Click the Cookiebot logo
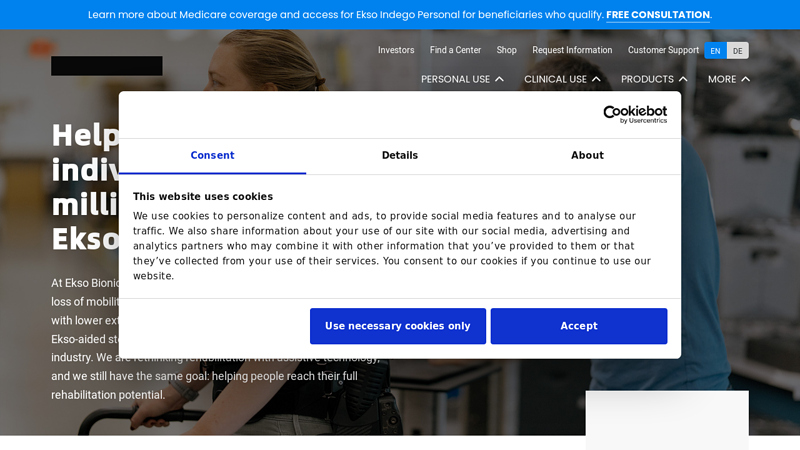Image resolution: width=800 pixels, height=450 pixels. [634, 114]
